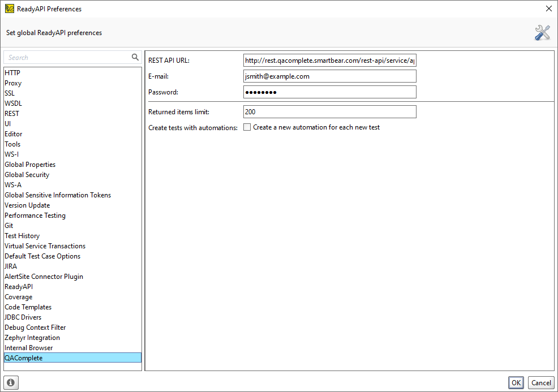Select the SSL category in the sidebar
This screenshot has height=392, width=558.
pos(10,93)
